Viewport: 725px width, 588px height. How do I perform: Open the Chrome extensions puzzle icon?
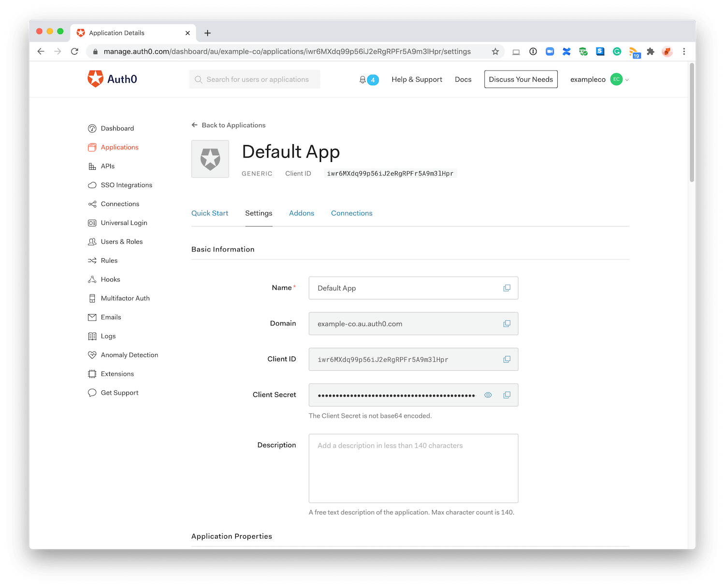[651, 52]
